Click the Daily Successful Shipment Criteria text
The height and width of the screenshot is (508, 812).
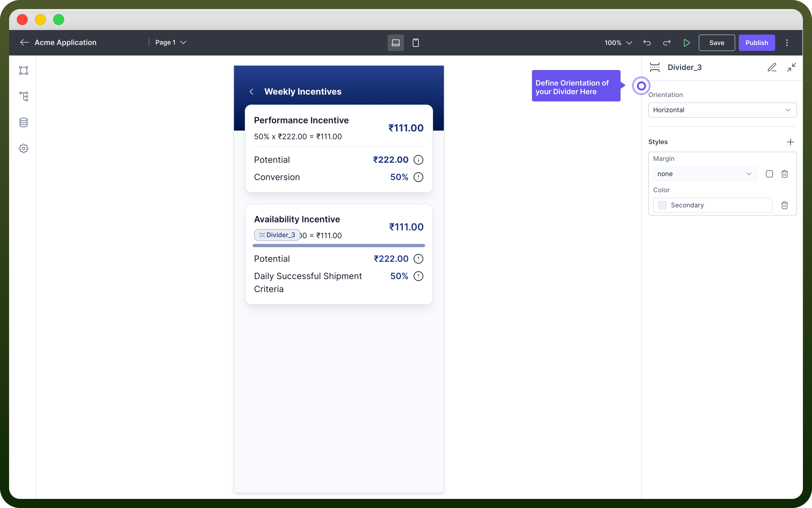click(308, 283)
